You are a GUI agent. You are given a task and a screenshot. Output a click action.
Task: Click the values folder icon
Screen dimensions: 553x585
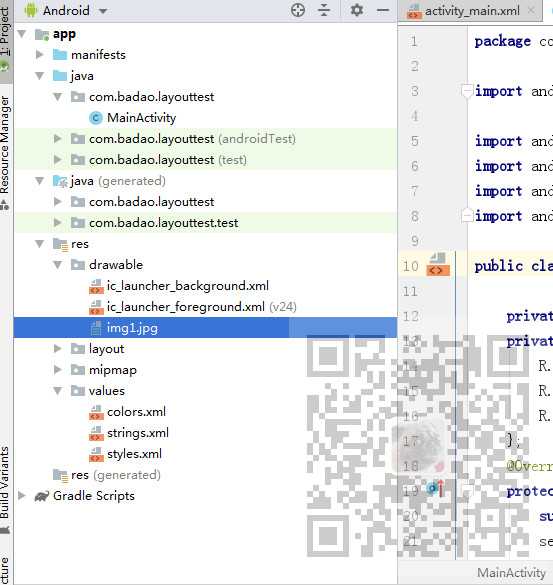[x=78, y=391]
